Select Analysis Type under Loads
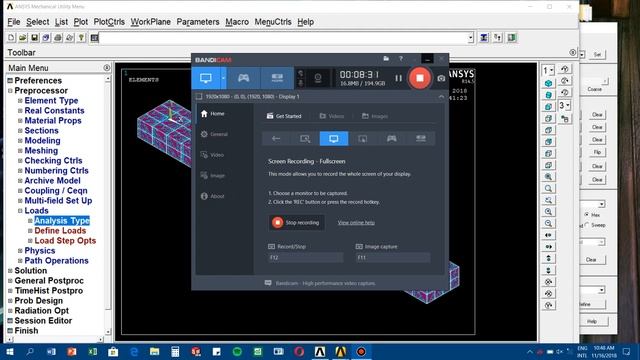The width and height of the screenshot is (640, 360). 62,221
